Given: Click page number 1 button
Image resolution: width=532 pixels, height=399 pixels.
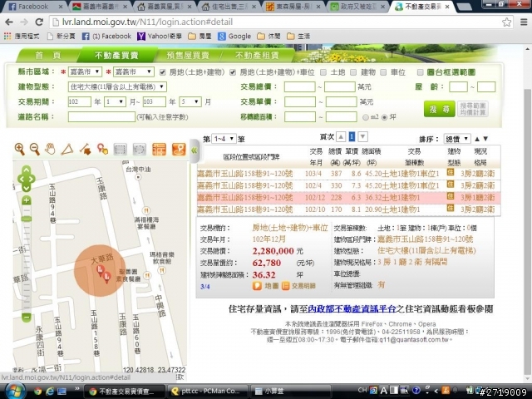Looking at the screenshot, I should point(352,136).
